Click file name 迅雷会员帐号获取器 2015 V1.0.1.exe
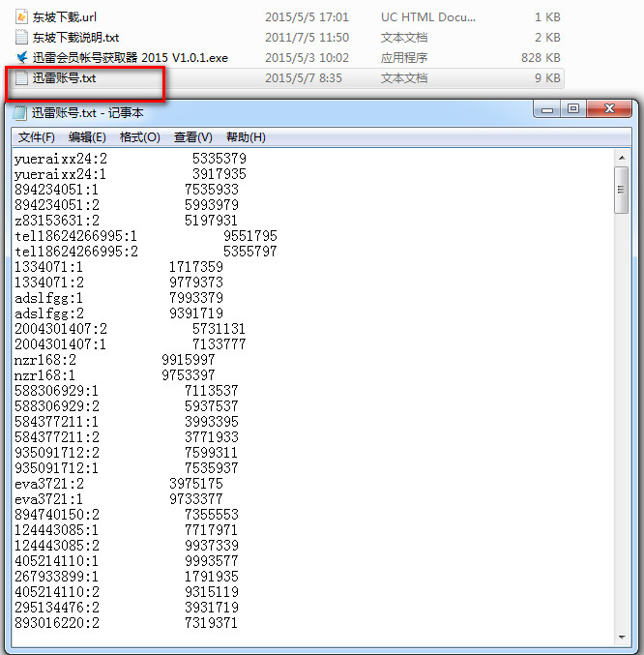Viewport: 644px width, 655px height. click(x=131, y=58)
